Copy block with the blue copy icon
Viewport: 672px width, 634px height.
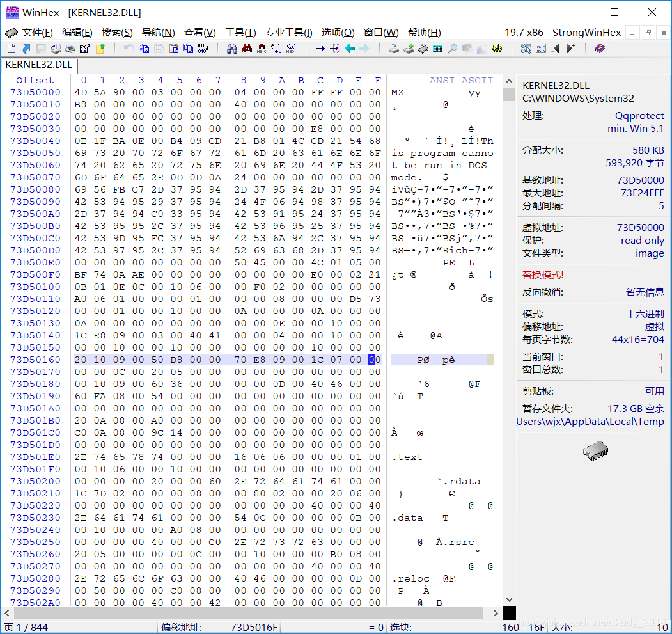(x=144, y=49)
